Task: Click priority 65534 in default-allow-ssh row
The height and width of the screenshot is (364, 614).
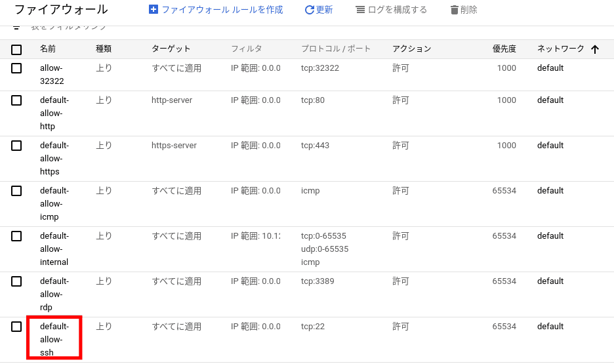Action: (x=504, y=327)
